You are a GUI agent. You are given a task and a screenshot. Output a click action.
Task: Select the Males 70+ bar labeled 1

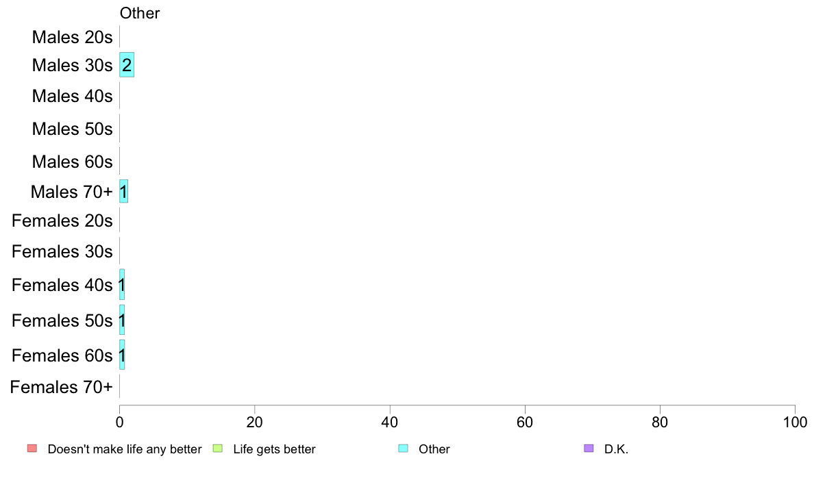[123, 192]
